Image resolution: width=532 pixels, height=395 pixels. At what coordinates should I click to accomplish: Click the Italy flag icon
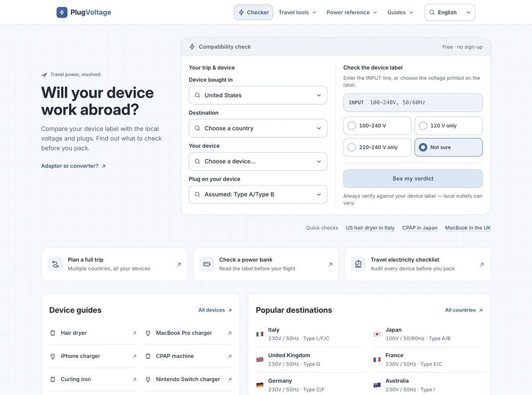[260, 334]
